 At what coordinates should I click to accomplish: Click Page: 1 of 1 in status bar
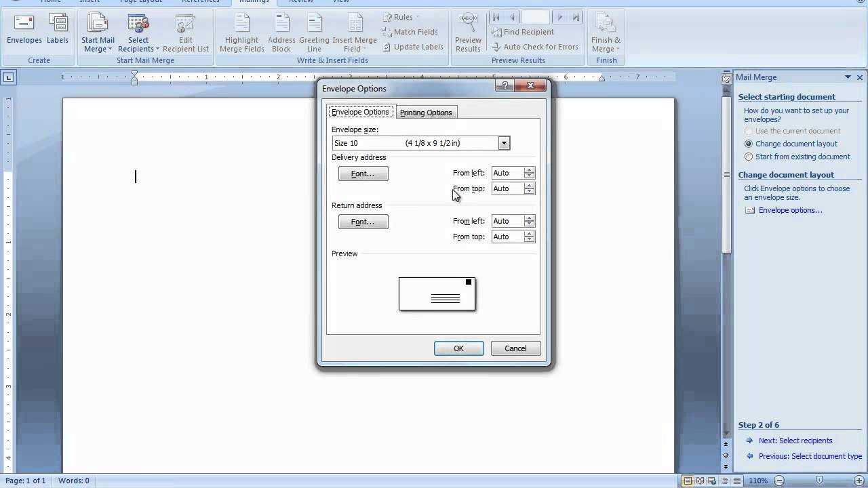(26, 481)
